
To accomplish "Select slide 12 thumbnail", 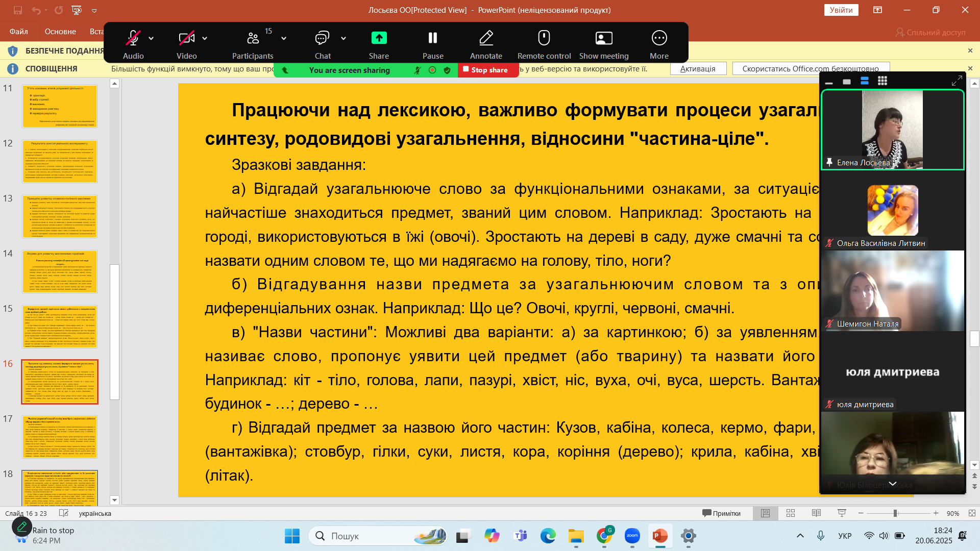I will [x=60, y=161].
